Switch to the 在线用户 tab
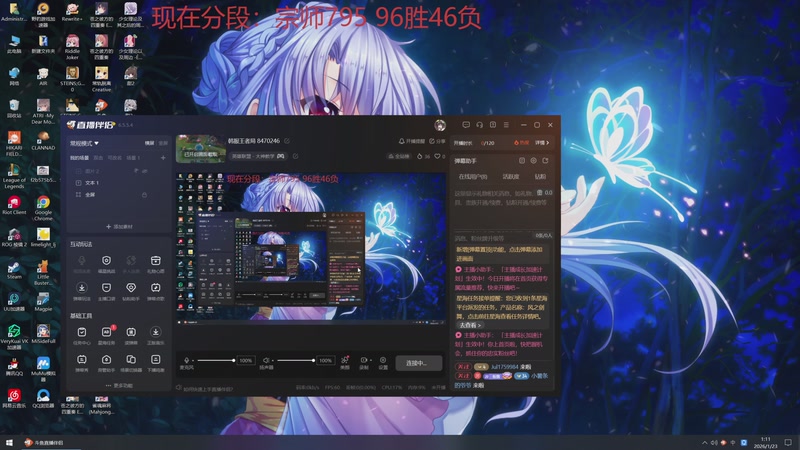 pyautogui.click(x=473, y=177)
